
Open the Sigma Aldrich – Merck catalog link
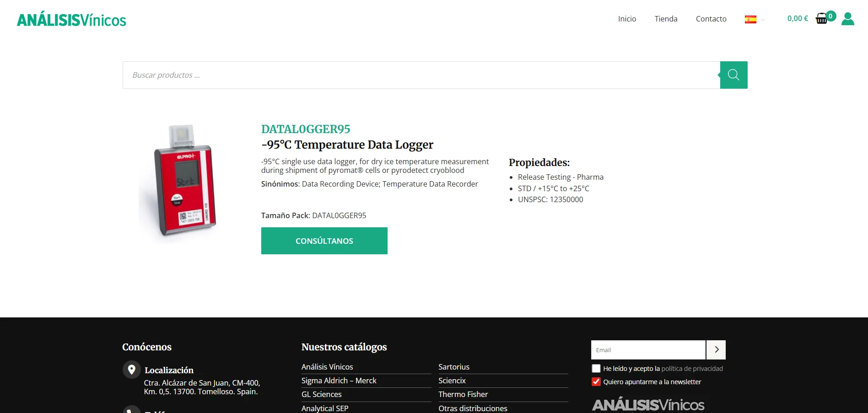pyautogui.click(x=339, y=380)
